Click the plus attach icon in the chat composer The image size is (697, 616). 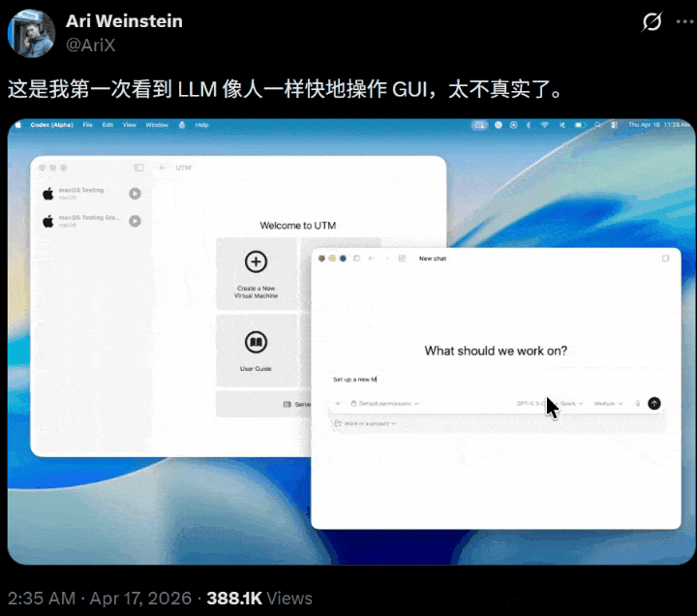[x=338, y=403]
